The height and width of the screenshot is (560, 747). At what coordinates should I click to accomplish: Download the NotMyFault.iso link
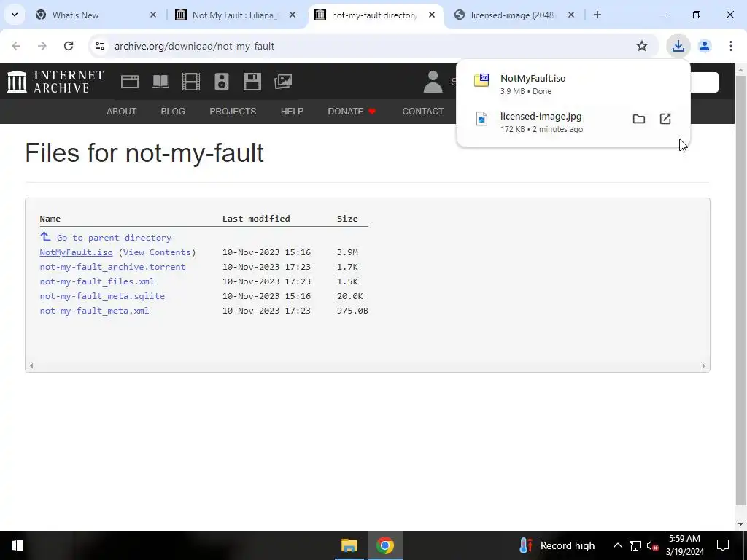tap(76, 252)
